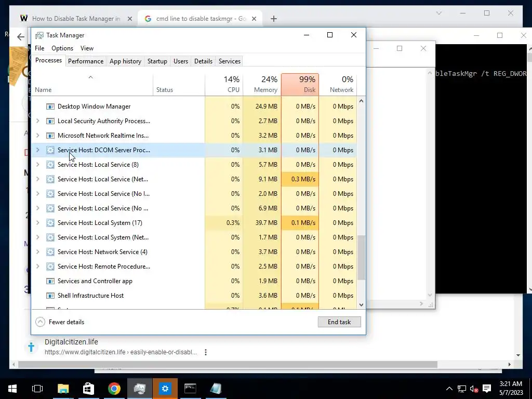
Task: Click the taskbar clock showing 3:21 AM
Action: pos(511,389)
